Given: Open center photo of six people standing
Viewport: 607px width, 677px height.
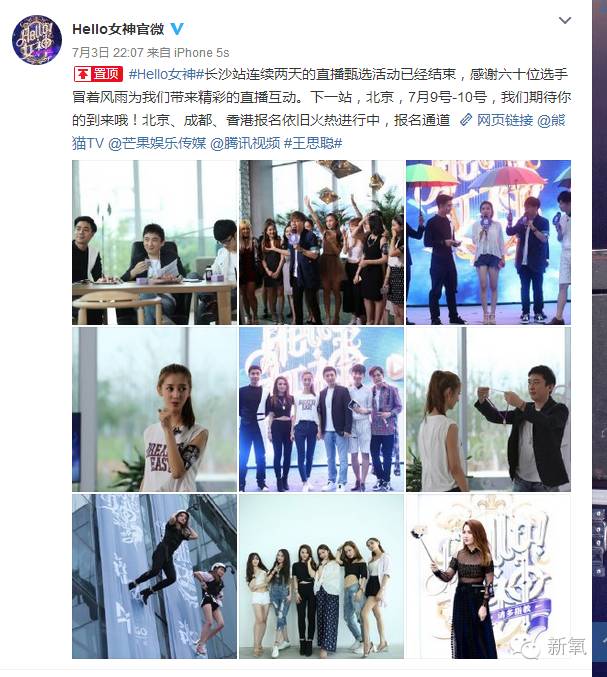Looking at the screenshot, I should click(321, 409).
